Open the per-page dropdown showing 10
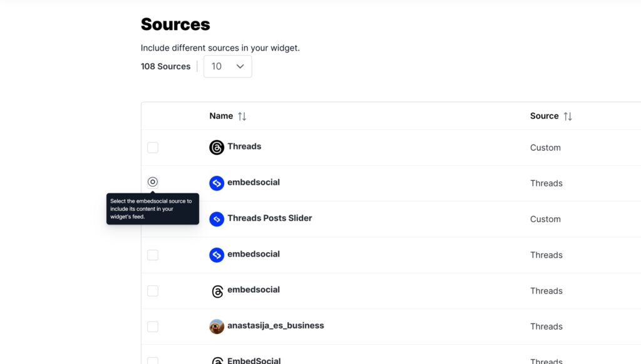 [227, 66]
